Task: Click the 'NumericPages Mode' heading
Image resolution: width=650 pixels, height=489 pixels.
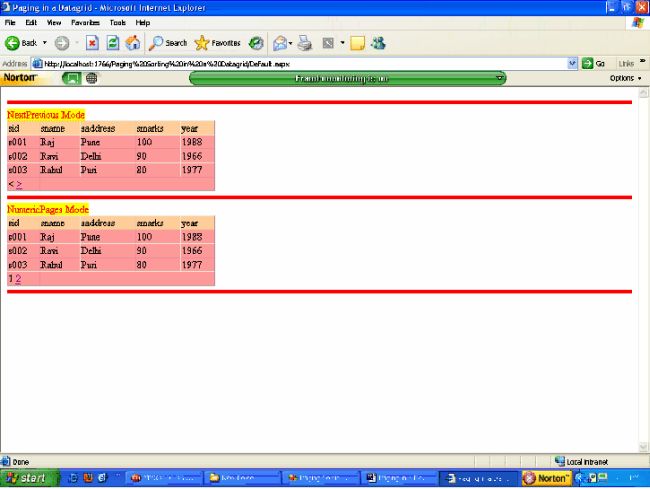Action: coord(48,209)
